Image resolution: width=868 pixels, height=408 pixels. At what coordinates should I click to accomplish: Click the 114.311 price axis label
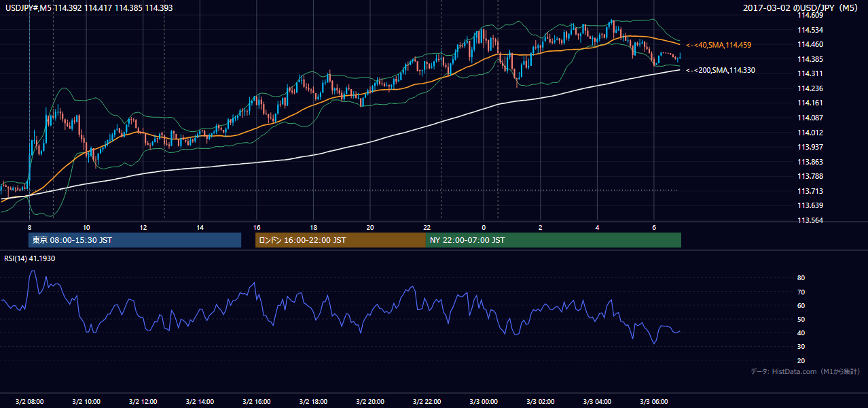click(x=811, y=73)
